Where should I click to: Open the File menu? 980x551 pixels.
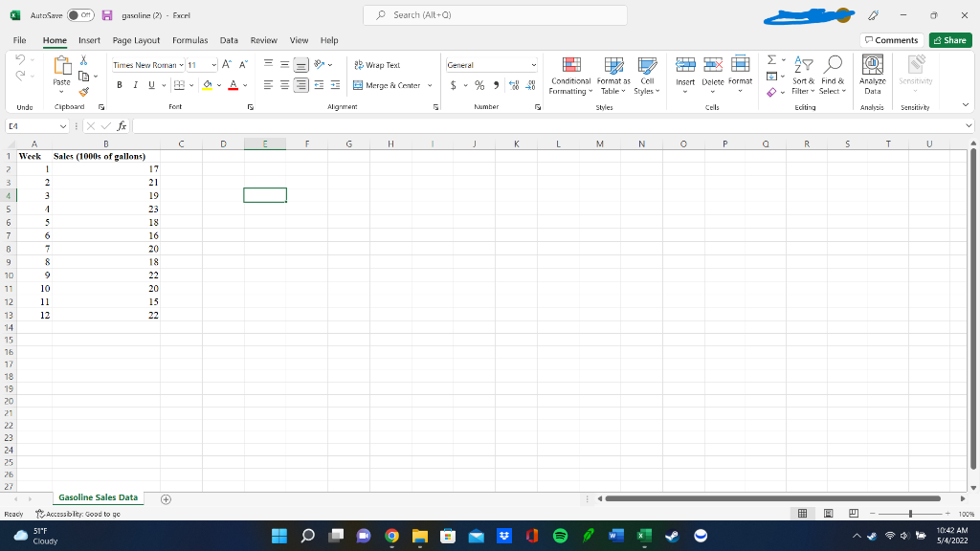(x=19, y=40)
